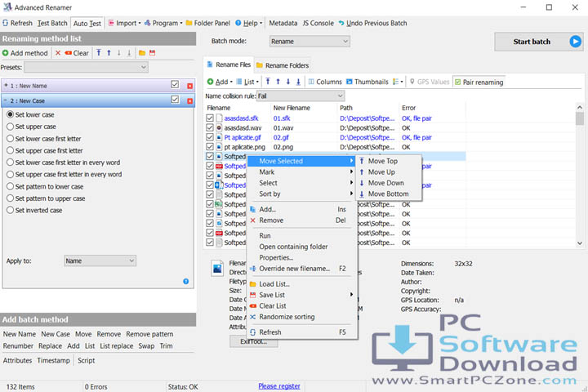This screenshot has width=588, height=392.
Task: Click Open containing folder entry
Action: click(302, 247)
